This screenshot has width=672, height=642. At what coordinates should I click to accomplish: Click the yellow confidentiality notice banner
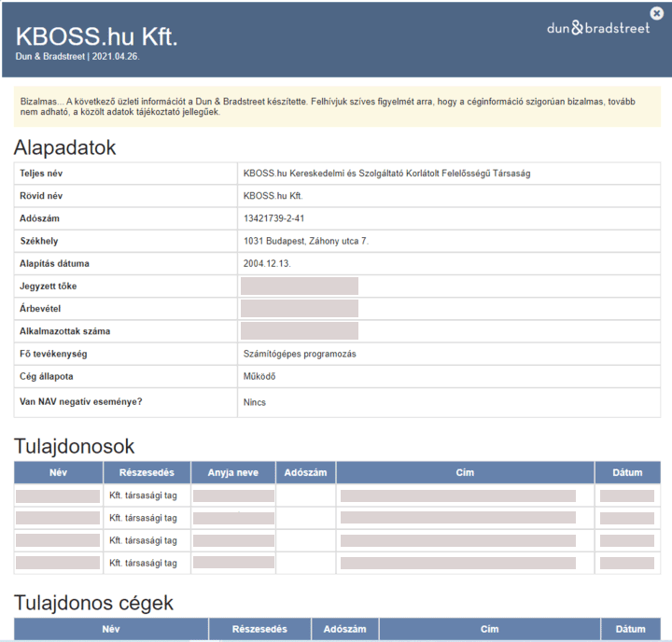point(336,106)
